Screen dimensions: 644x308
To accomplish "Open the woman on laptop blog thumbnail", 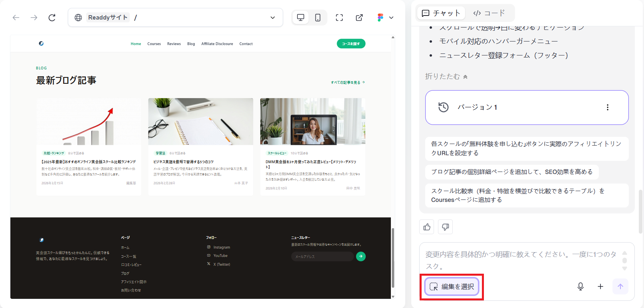I will pos(313,122).
